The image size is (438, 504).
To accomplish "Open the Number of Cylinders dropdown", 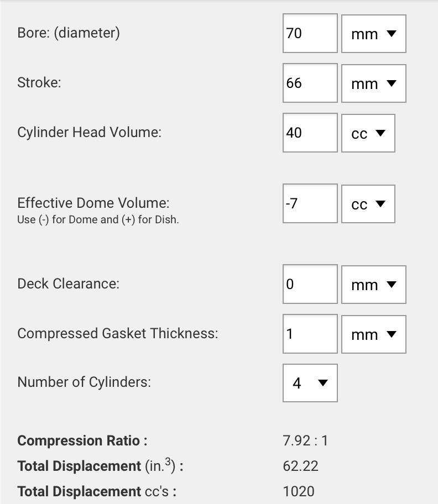I will tap(310, 382).
